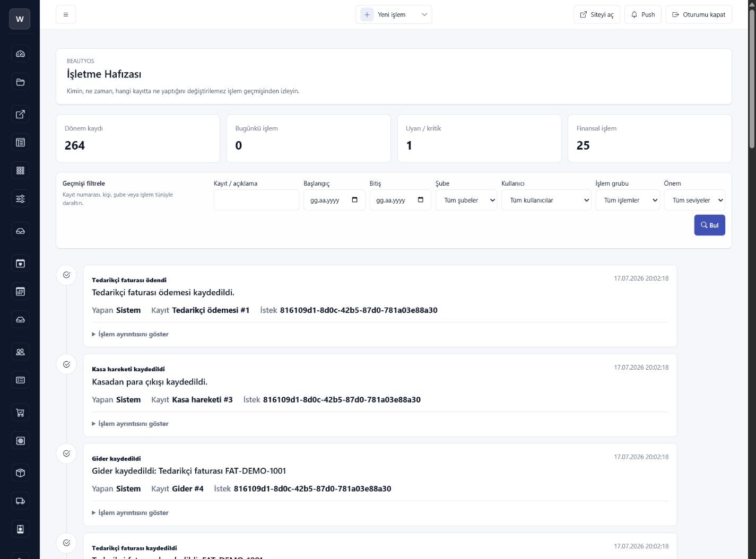Image resolution: width=756 pixels, height=559 pixels.
Task: Click the Siteyi aç button
Action: 597,14
